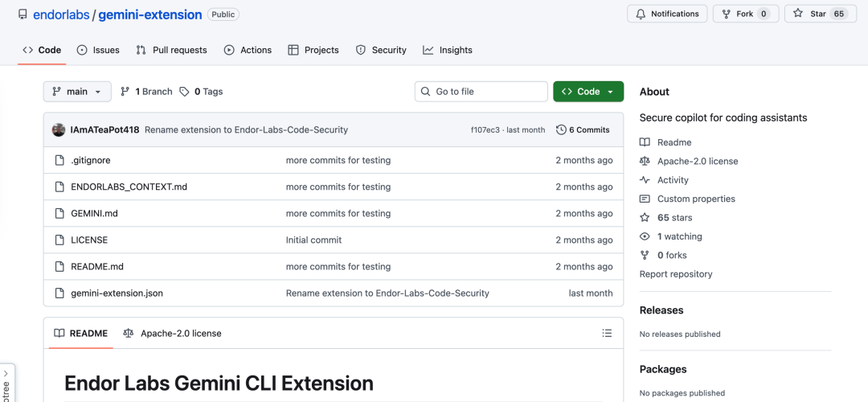Expand the green Code dropdown
The width and height of the screenshot is (868, 402).
click(x=588, y=92)
